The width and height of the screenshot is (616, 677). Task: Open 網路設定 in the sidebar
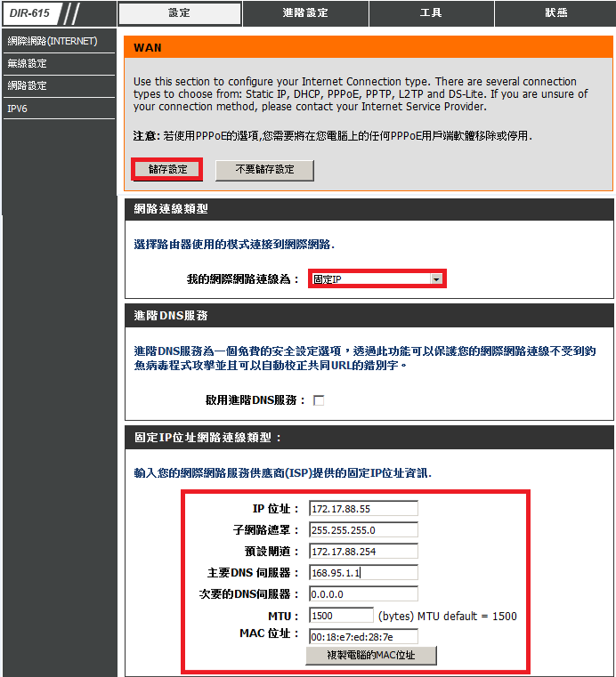coord(28,86)
